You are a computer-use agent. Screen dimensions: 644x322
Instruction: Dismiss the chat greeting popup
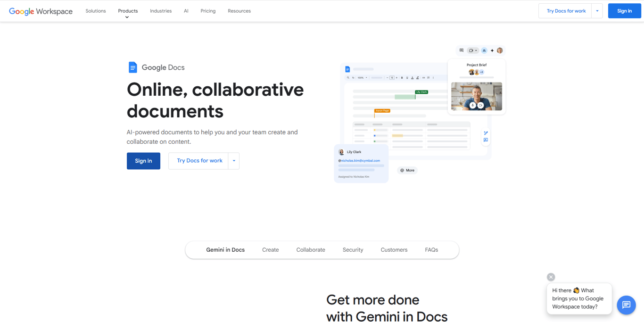tap(551, 277)
